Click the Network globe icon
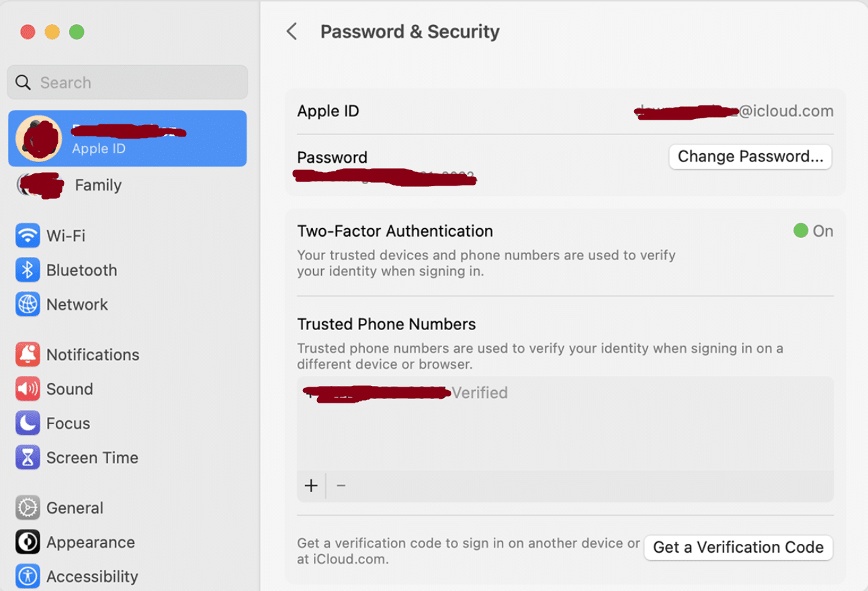Image resolution: width=868 pixels, height=591 pixels. click(28, 305)
